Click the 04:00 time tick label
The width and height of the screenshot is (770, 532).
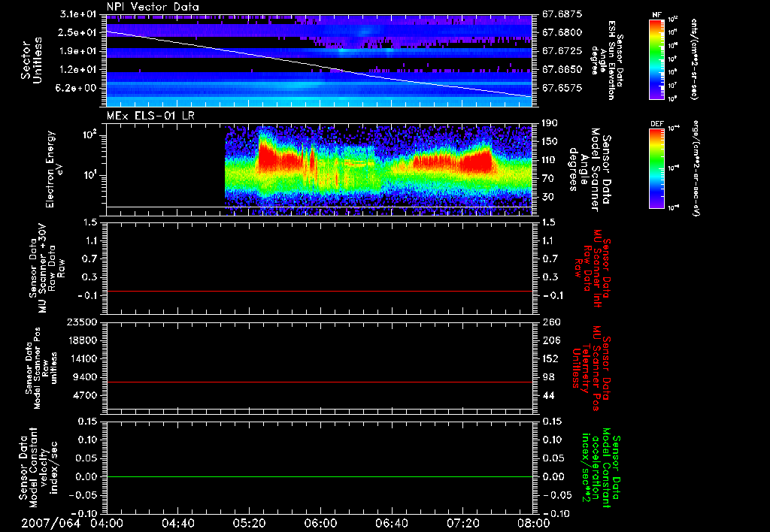(x=107, y=523)
